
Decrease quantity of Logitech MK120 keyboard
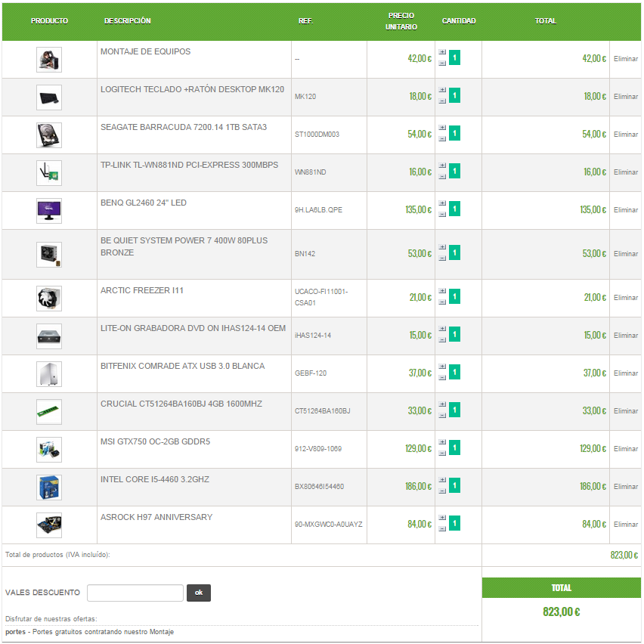point(442,101)
